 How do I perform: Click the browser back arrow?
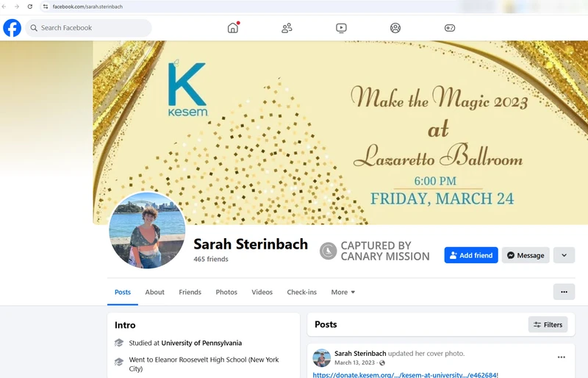tap(4, 7)
